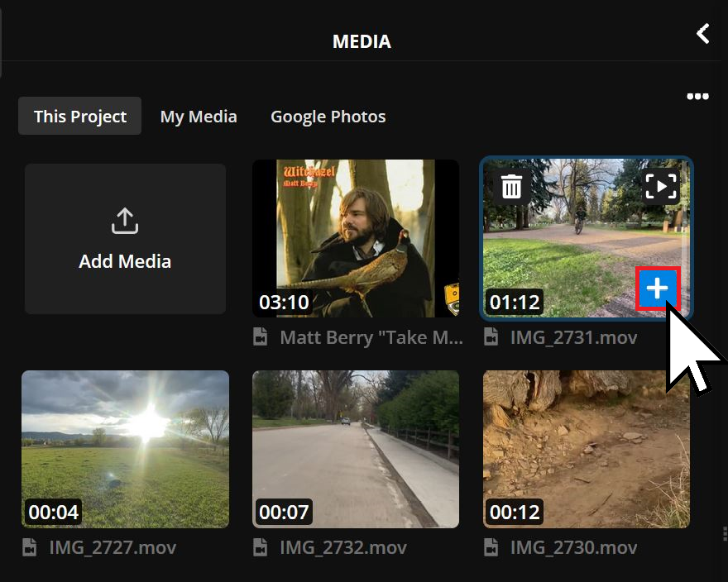Collapse the Media panel with the chevron
This screenshot has height=582, width=728.
(703, 34)
